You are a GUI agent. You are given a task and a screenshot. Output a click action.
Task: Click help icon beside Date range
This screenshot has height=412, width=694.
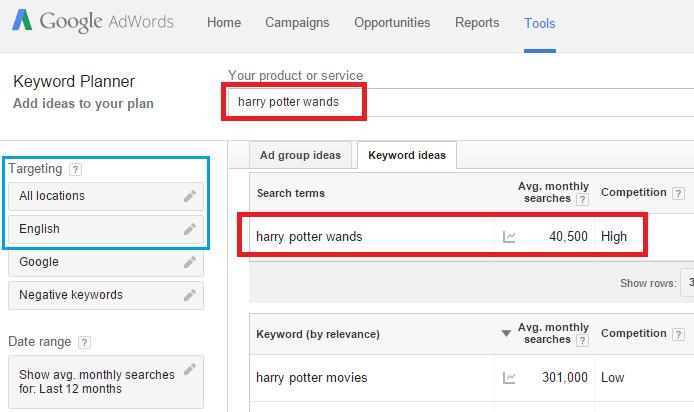(x=85, y=342)
